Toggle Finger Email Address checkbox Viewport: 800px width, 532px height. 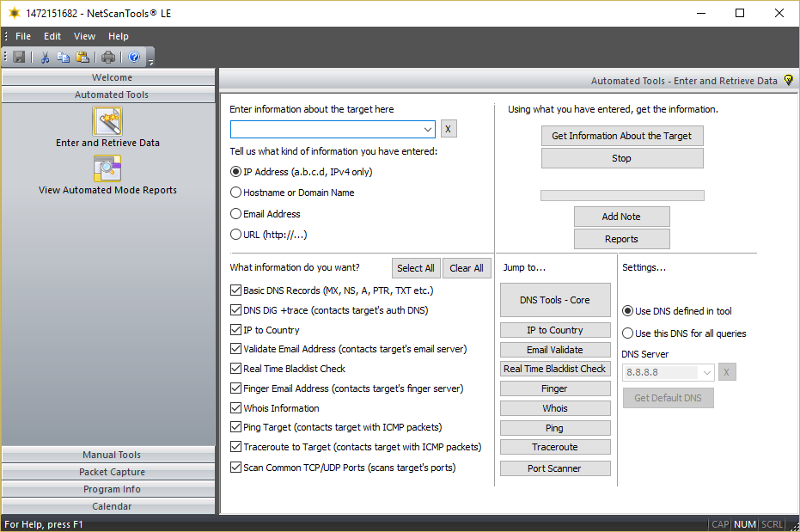(235, 388)
